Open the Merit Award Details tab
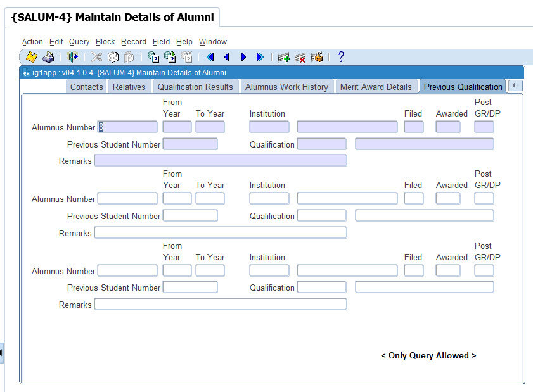 pos(376,87)
